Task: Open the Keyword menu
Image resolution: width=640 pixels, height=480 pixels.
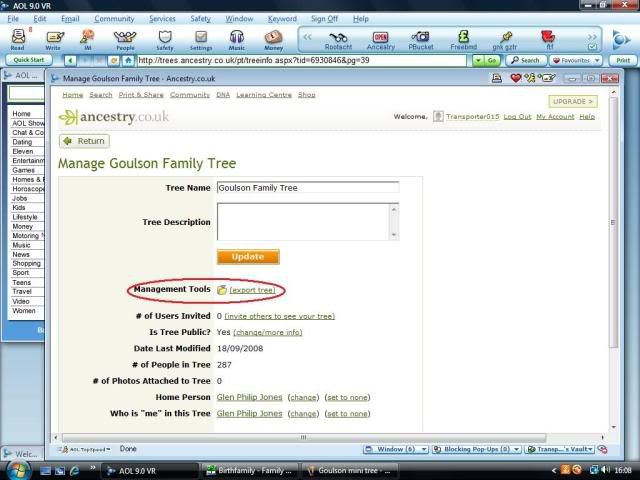Action: pos(282,19)
